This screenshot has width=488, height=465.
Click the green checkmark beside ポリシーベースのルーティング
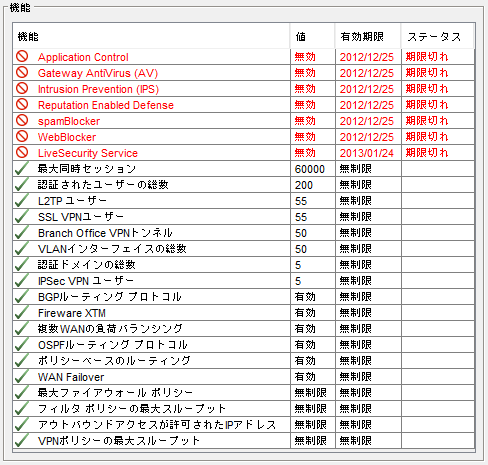tap(22, 360)
